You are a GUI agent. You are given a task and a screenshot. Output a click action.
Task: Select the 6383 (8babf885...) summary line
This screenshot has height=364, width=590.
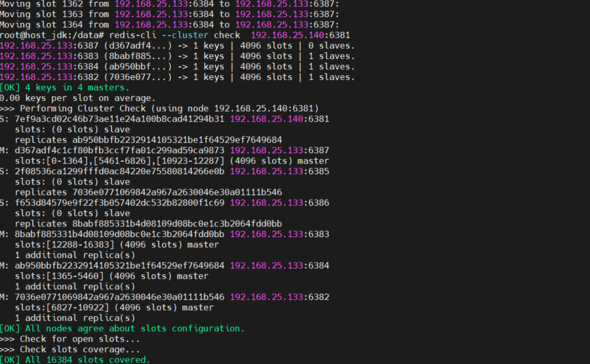177,56
